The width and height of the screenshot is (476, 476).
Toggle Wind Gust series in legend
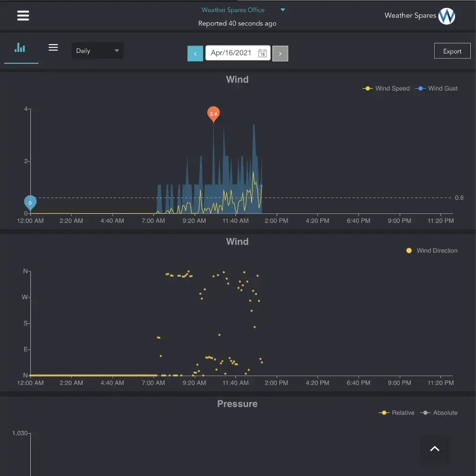coord(438,88)
